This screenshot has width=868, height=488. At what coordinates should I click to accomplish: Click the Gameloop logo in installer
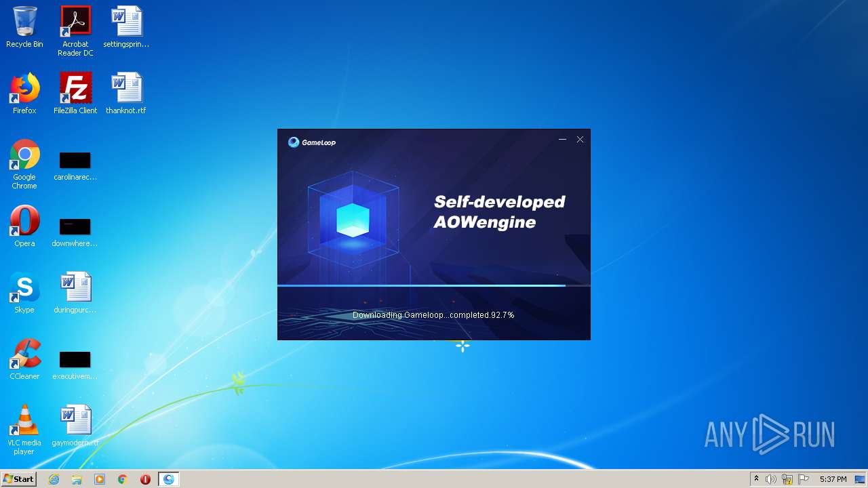(312, 142)
